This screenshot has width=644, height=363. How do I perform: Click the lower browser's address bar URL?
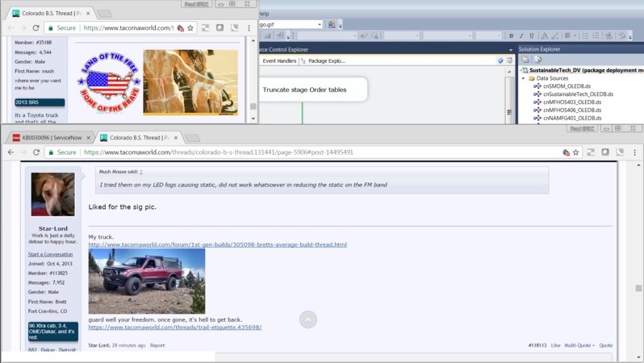[x=219, y=152]
